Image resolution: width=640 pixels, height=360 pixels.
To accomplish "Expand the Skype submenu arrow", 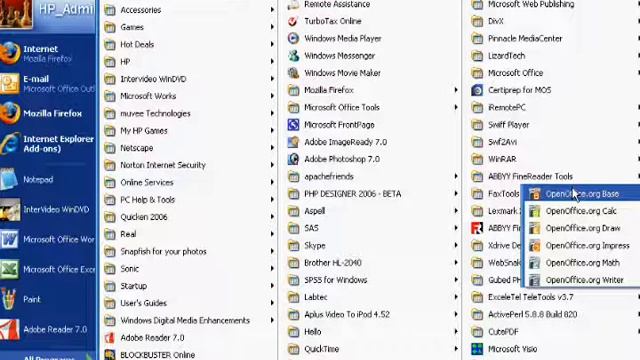I will (456, 246).
